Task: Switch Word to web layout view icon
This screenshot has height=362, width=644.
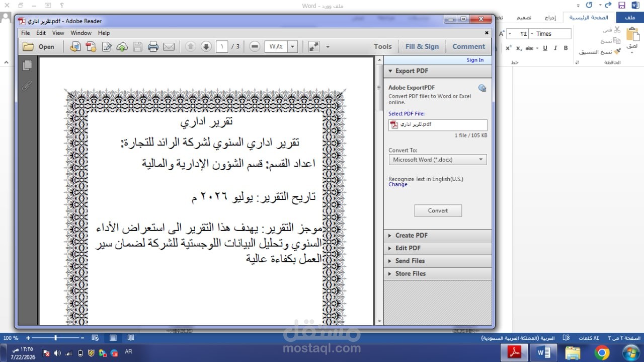Action: click(x=95, y=338)
